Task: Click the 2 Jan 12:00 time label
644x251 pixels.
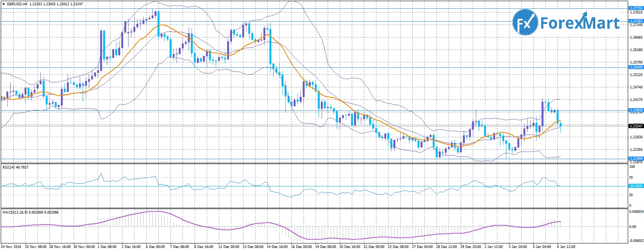Action: coord(494,247)
